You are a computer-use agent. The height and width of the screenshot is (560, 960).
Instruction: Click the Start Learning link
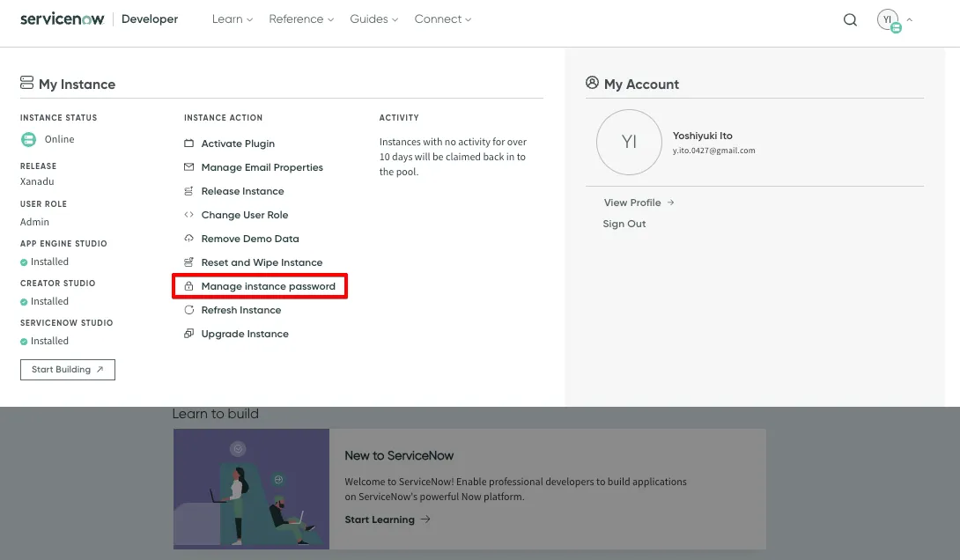pos(387,519)
